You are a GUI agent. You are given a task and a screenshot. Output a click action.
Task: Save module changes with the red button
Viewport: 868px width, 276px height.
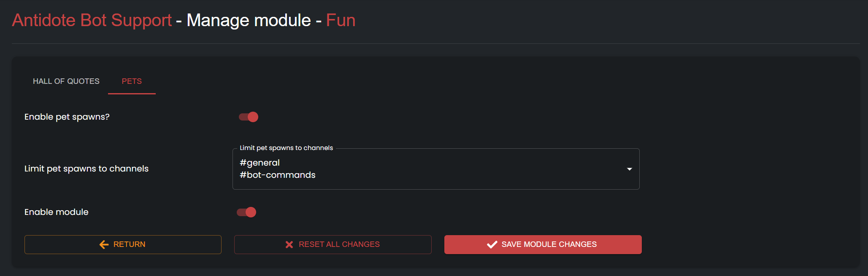tap(543, 244)
